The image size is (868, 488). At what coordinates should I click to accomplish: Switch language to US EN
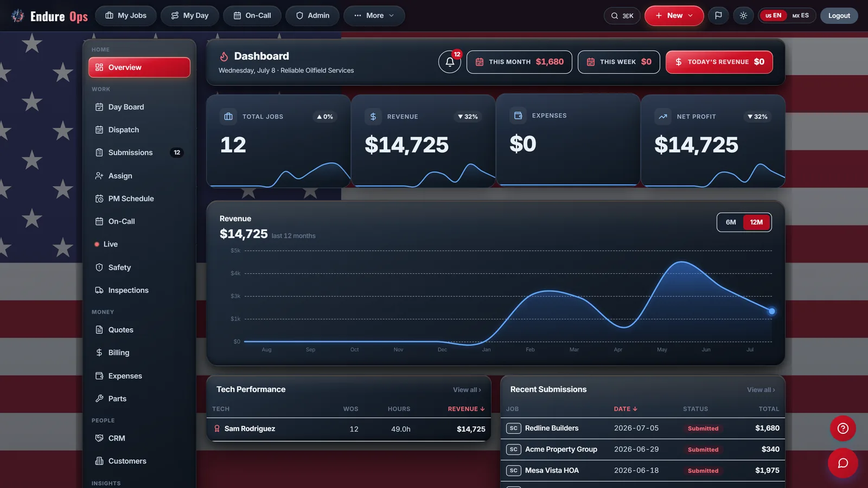[x=773, y=16]
